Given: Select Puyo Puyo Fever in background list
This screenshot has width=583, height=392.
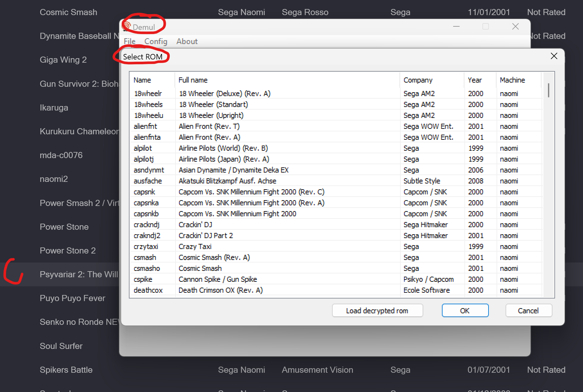Looking at the screenshot, I should coord(73,298).
